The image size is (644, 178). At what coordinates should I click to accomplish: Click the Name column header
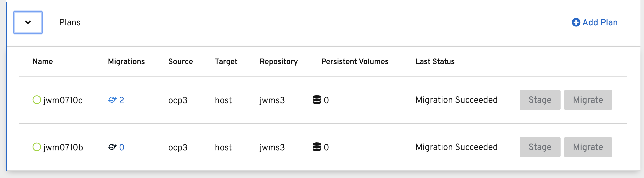point(43,61)
